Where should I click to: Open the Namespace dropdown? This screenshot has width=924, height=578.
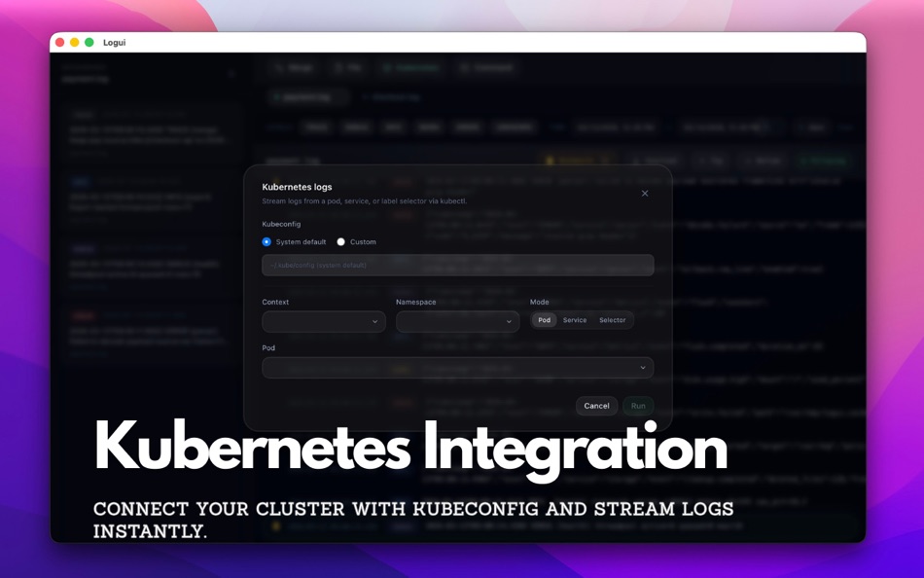(458, 321)
